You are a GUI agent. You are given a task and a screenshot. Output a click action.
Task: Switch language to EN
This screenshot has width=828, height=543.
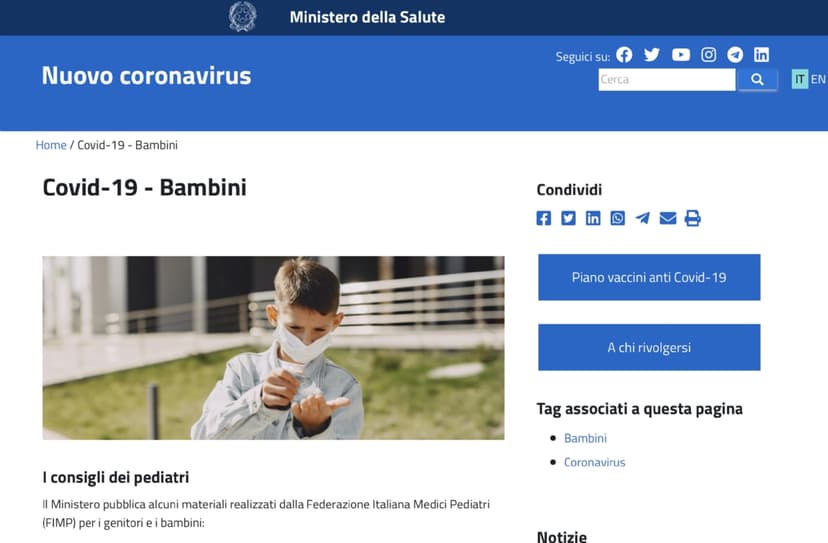pos(818,79)
